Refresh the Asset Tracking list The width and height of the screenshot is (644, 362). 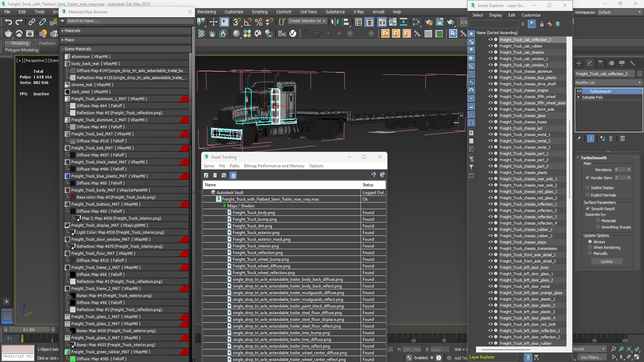click(206, 175)
